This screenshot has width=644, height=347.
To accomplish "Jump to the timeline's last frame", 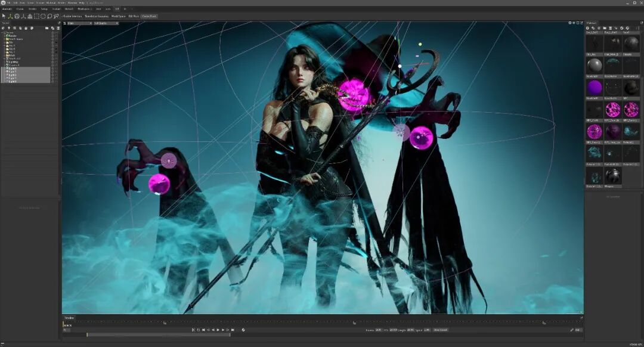I will coord(233,330).
